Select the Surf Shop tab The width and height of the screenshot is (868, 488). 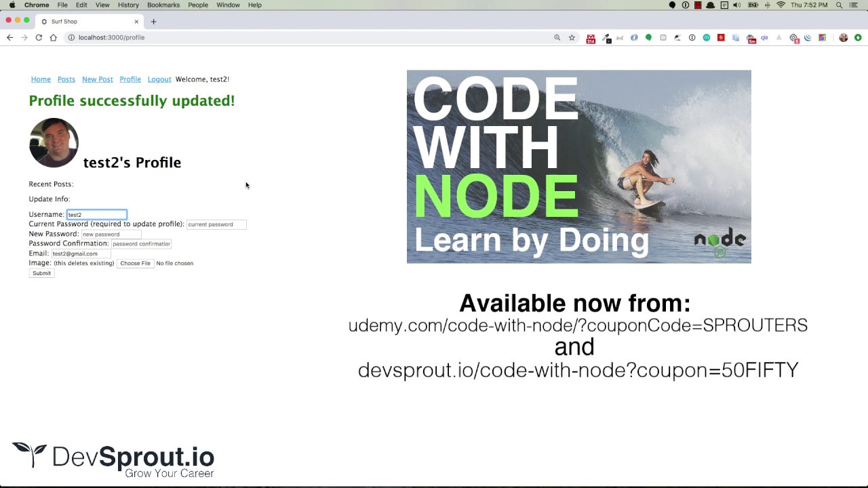click(x=88, y=21)
